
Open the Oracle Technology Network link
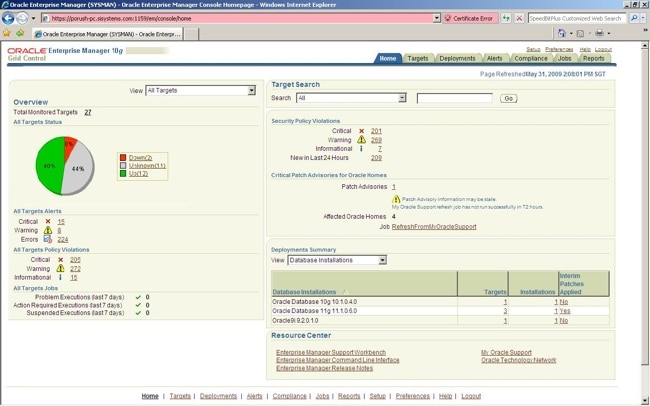519,360
